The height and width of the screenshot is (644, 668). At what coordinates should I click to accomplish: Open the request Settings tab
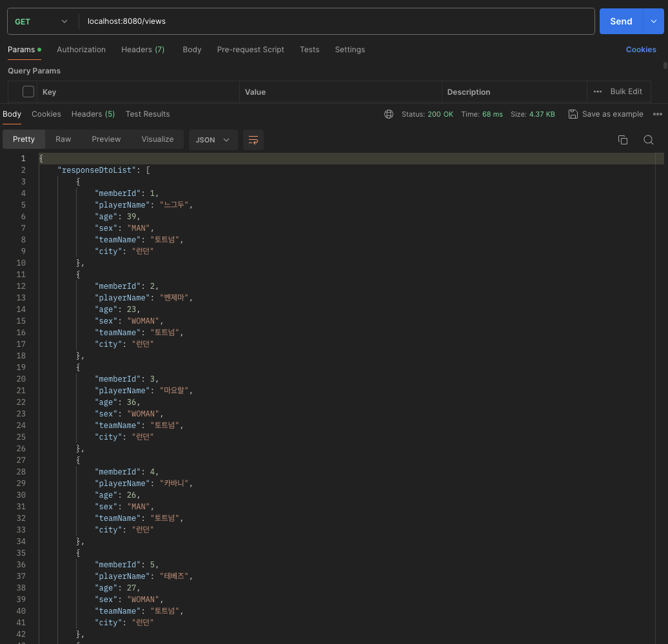tap(349, 50)
